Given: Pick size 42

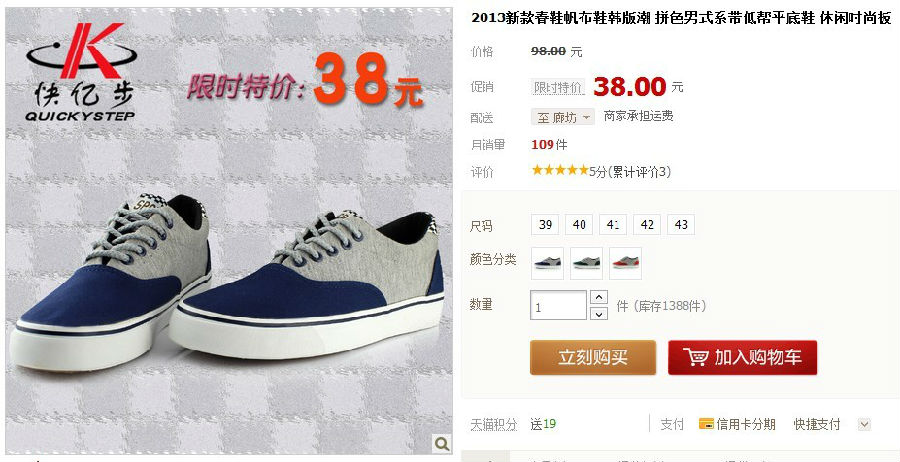Looking at the screenshot, I should pos(647,225).
